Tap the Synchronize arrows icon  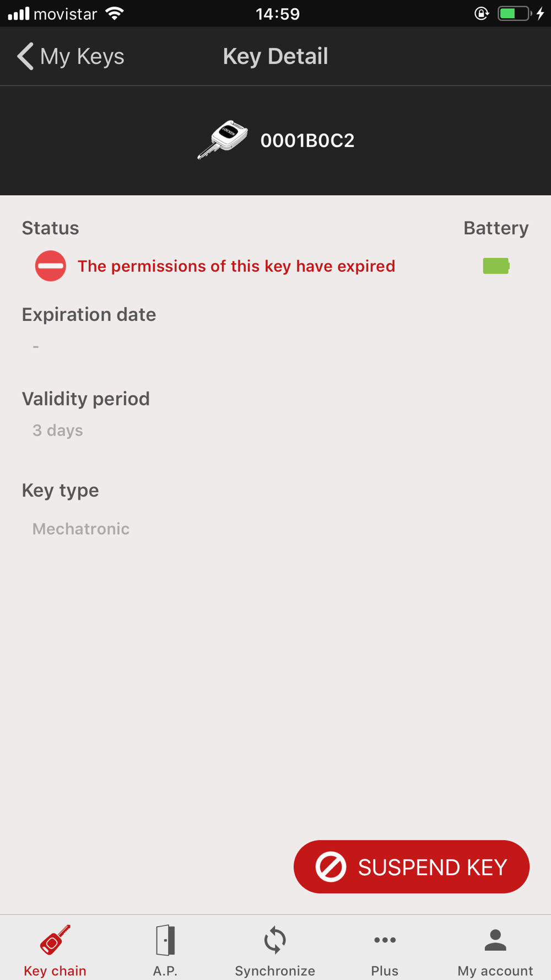click(275, 940)
